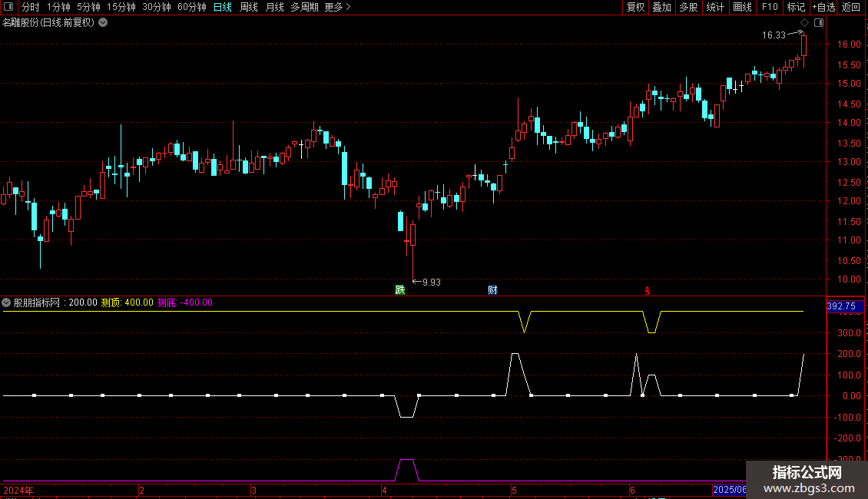868x499 pixels.
Task: Expand the 股朋指标网 indicator dropdown
Action: [6, 302]
